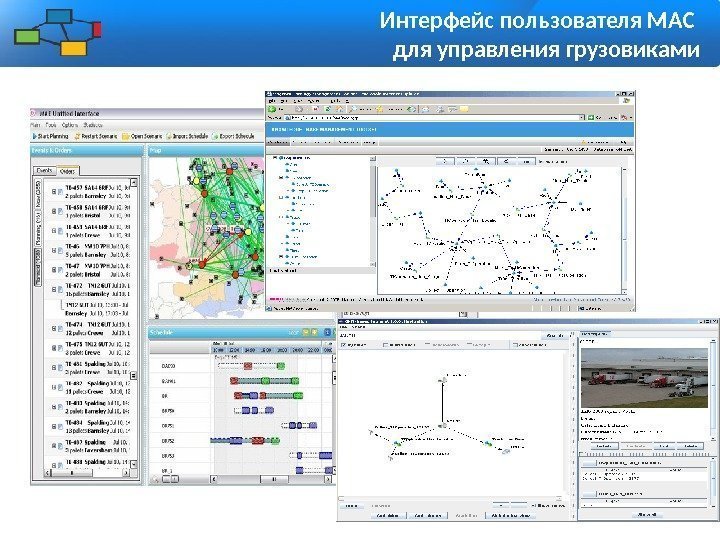The width and height of the screenshot is (720, 540).
Task: Click the browser tree panel vertical scrollbar
Action: coord(373,211)
